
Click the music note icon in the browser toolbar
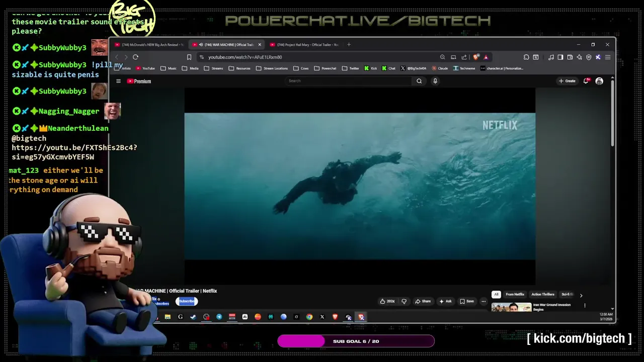coord(551,57)
